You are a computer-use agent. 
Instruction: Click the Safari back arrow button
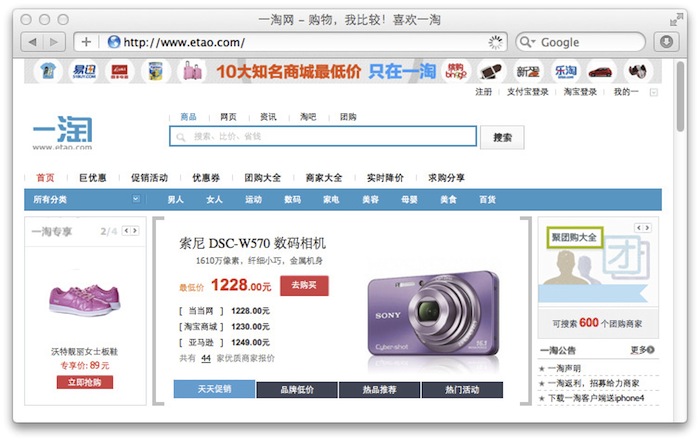coord(32,42)
